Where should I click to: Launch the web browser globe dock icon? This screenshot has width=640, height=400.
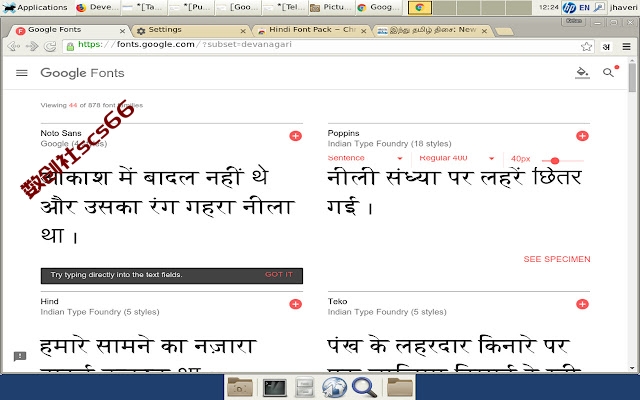[334, 387]
